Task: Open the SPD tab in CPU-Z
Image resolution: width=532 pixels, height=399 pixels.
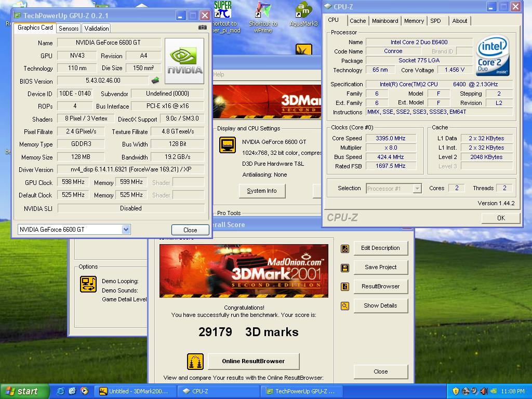Action: click(x=436, y=21)
